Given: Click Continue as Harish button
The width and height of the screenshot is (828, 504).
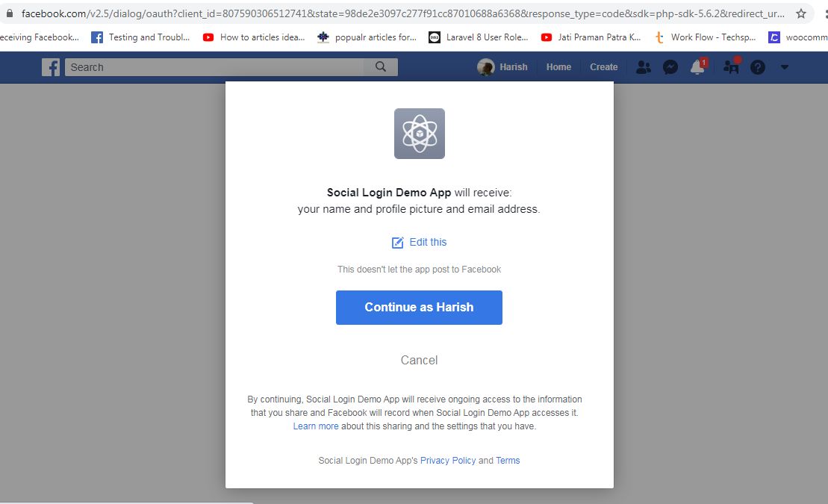Looking at the screenshot, I should (419, 308).
